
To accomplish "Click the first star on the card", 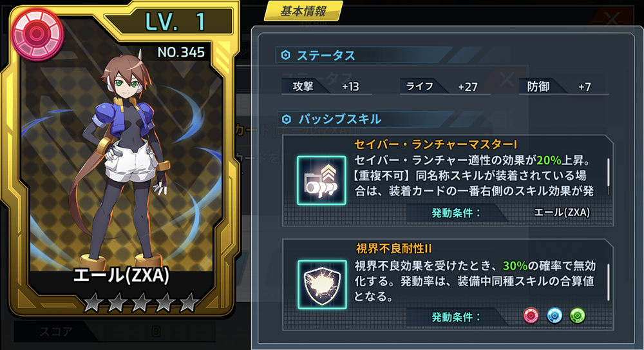I will [93, 303].
